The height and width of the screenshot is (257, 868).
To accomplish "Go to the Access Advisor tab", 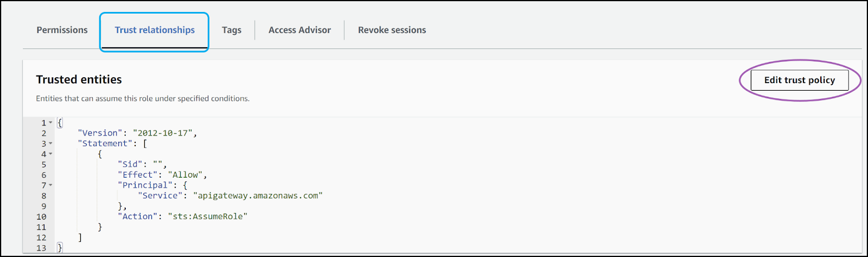I will coord(299,30).
